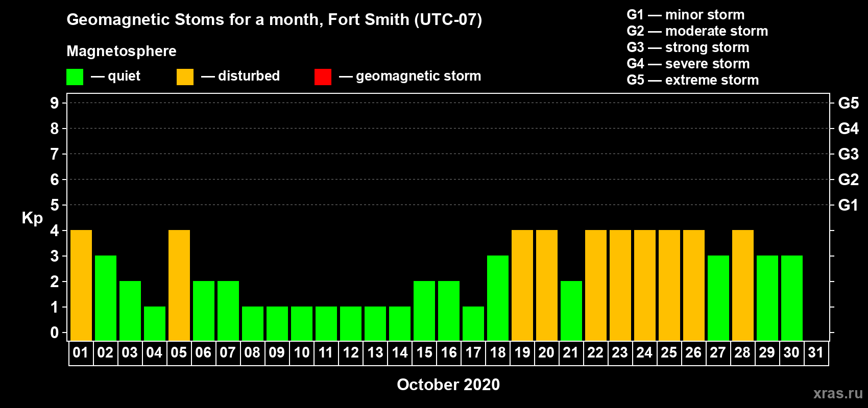Click the green quiet legend swatch
This screenshot has height=408, width=868.
[75, 77]
